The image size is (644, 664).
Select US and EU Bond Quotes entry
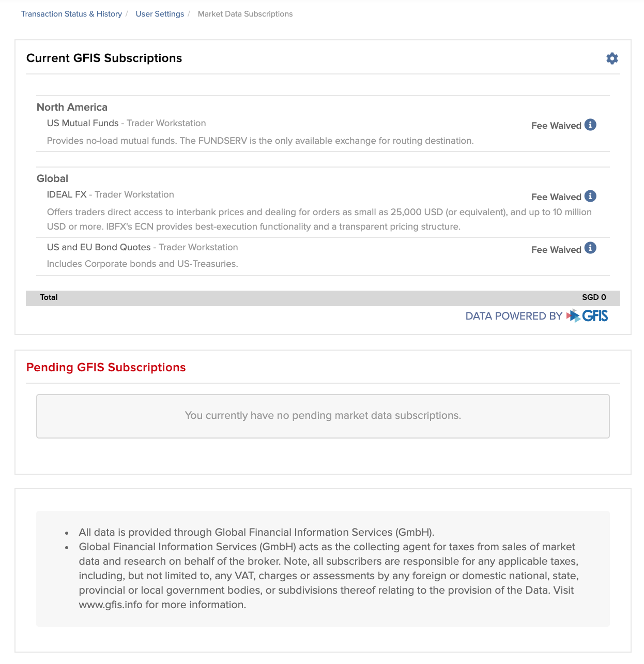pyautogui.click(x=99, y=247)
